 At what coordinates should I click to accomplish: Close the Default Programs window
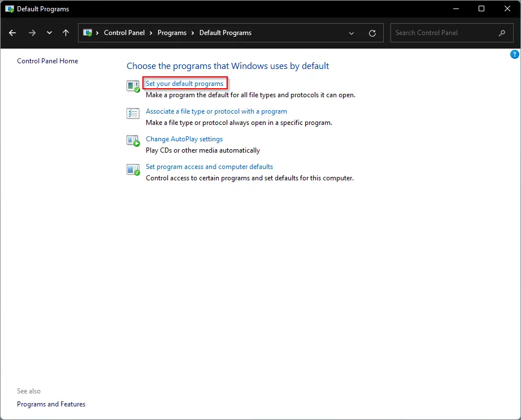point(507,8)
